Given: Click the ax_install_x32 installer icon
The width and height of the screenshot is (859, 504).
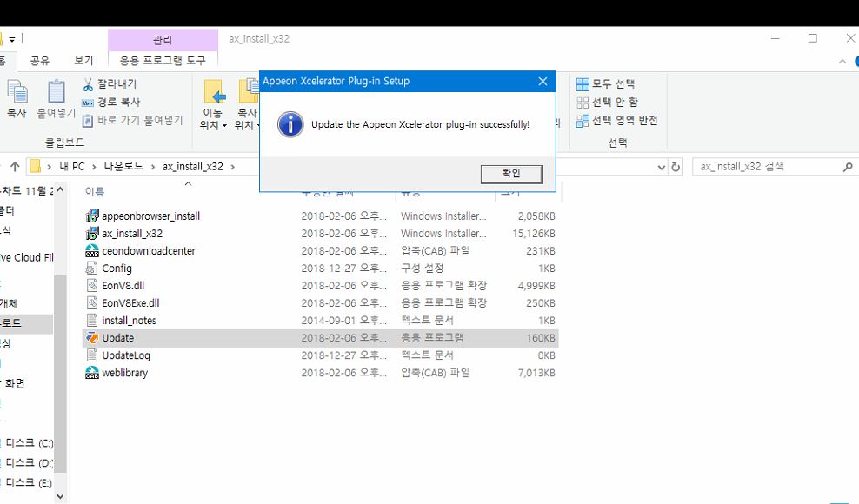Looking at the screenshot, I should point(92,234).
